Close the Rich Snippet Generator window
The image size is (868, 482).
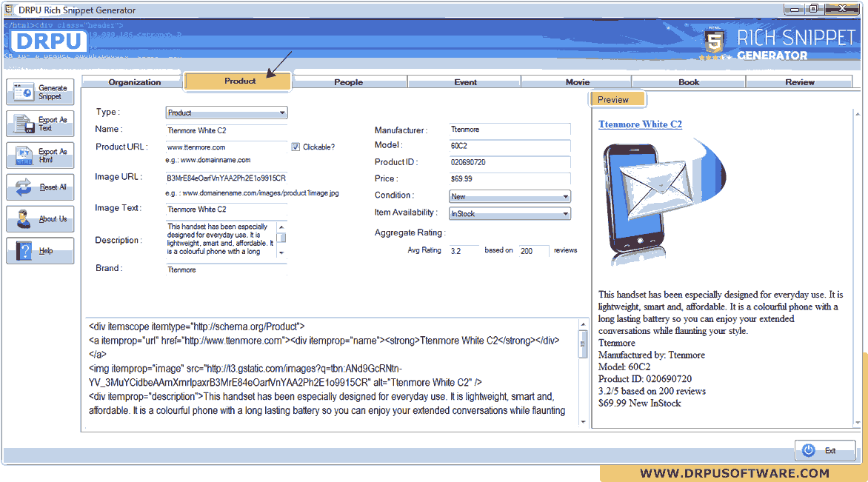click(x=842, y=9)
